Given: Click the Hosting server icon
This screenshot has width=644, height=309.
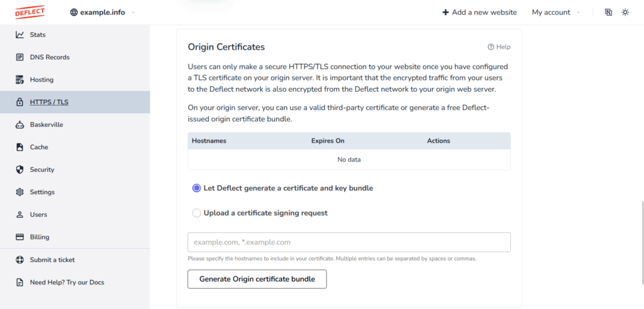Looking at the screenshot, I should [19, 80].
